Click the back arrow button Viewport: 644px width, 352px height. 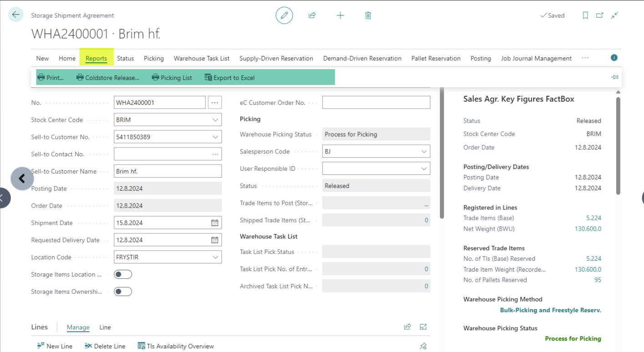16,15
